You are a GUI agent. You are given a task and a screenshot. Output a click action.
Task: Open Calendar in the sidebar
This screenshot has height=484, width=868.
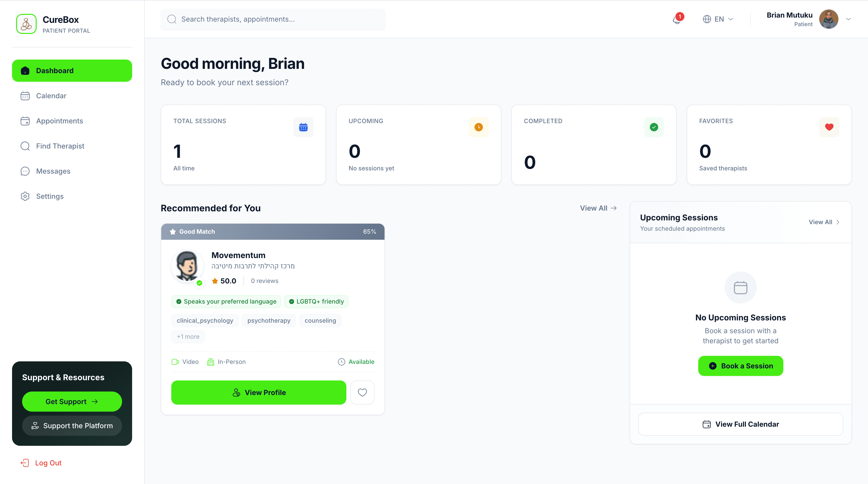[51, 96]
